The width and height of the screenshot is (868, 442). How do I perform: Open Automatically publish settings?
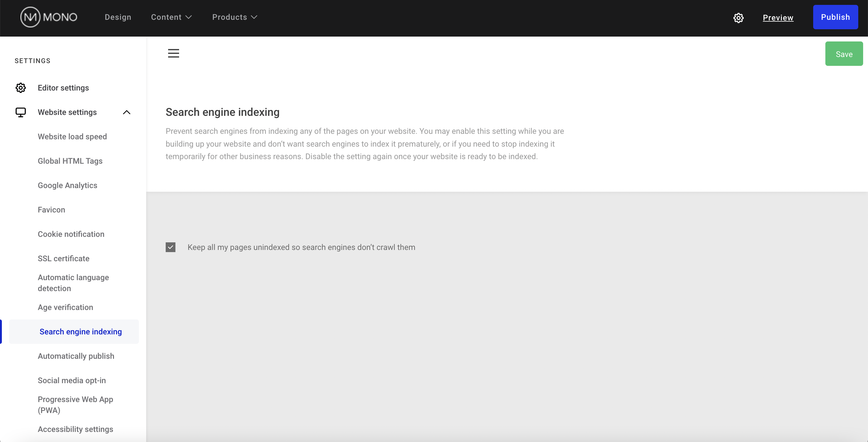[x=76, y=356]
